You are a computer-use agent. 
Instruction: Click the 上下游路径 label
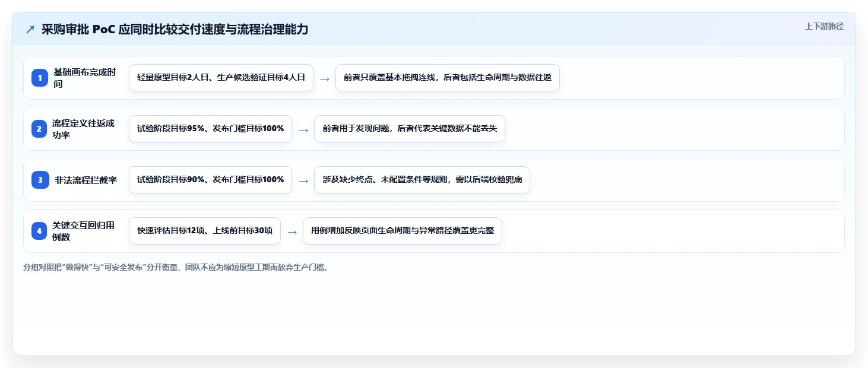pyautogui.click(x=824, y=26)
